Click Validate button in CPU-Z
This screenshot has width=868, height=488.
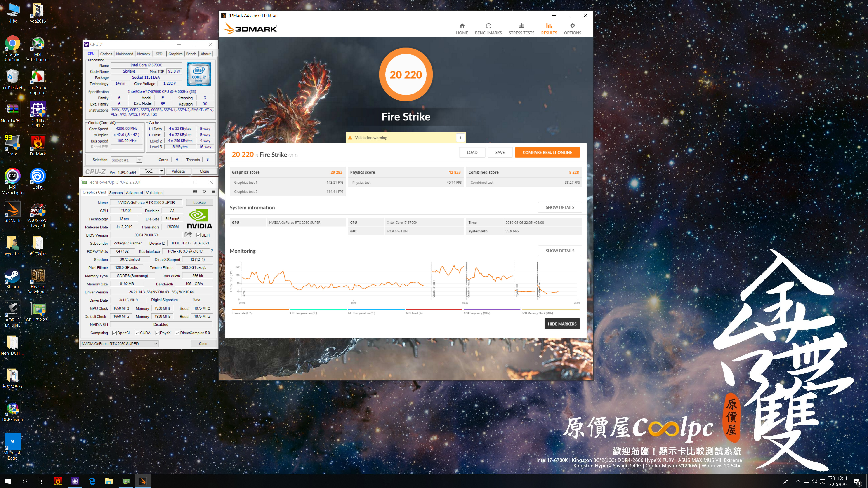coord(178,171)
